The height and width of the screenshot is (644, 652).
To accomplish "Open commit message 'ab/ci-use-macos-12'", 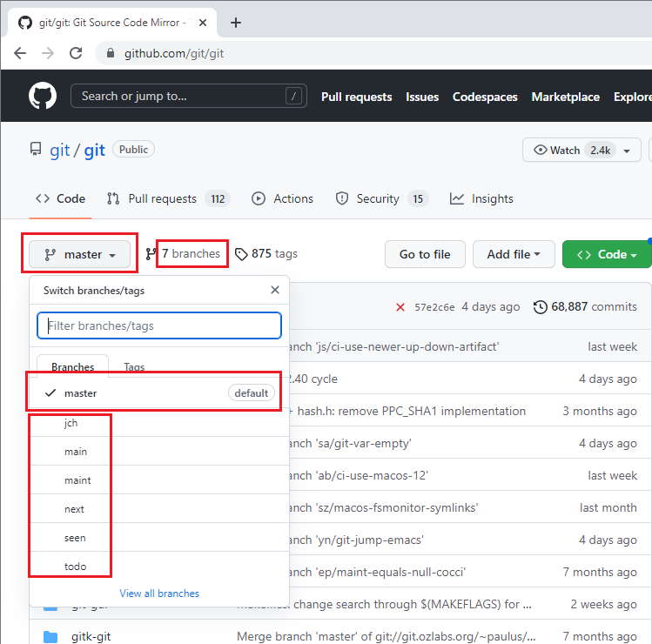I will [x=359, y=475].
